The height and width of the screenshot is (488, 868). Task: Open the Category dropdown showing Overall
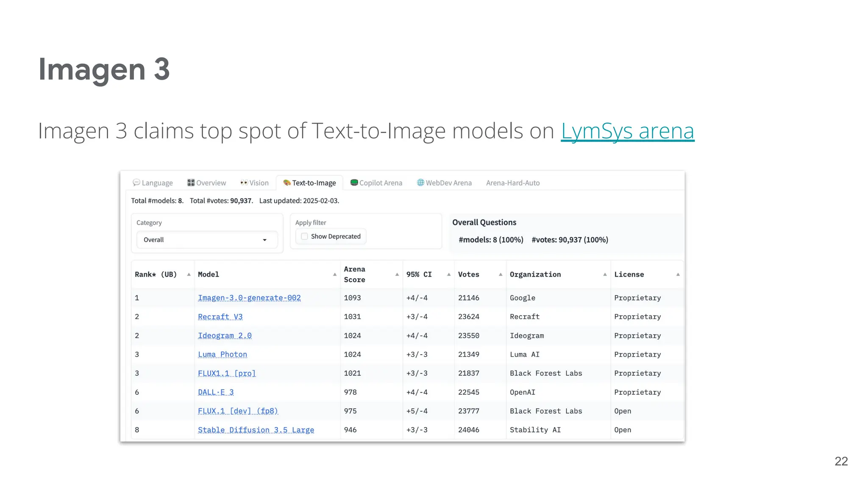[x=207, y=240]
